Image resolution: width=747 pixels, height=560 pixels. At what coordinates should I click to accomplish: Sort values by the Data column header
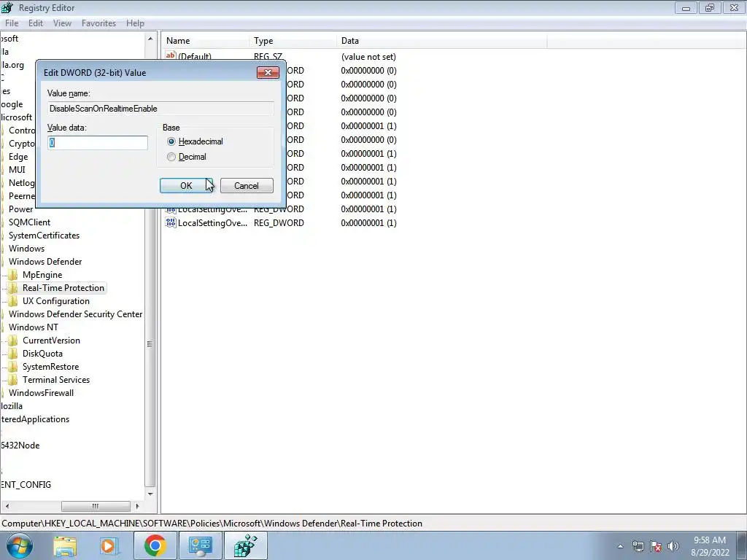441,41
